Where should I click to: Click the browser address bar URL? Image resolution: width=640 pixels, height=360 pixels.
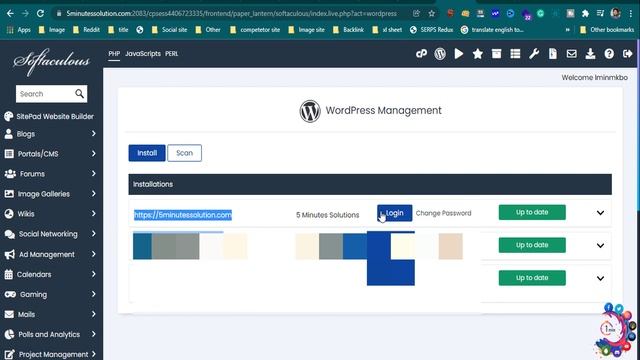point(231,13)
